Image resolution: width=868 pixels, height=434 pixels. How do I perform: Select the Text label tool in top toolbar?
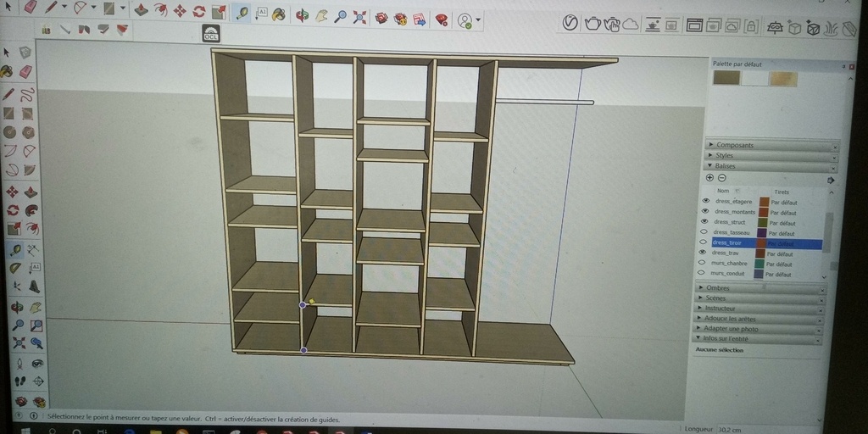tap(261, 14)
